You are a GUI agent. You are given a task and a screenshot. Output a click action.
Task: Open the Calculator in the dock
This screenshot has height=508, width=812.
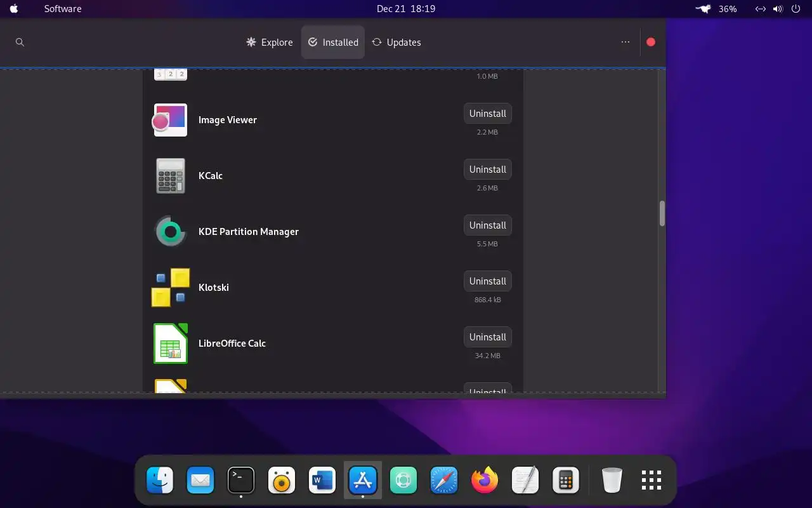[566, 480]
